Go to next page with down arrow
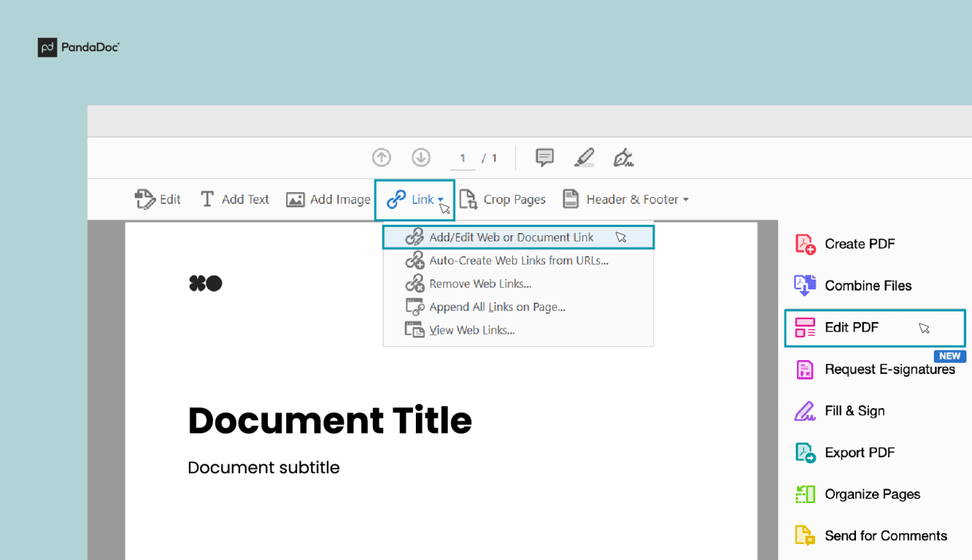The image size is (972, 560). tap(421, 158)
